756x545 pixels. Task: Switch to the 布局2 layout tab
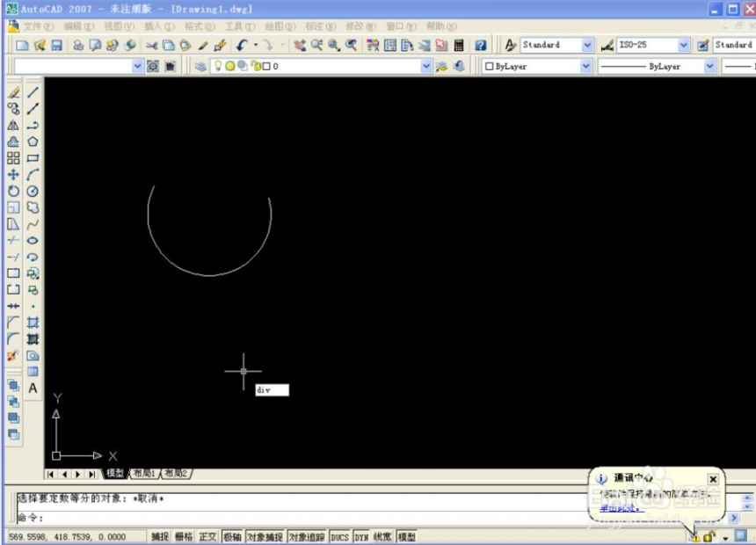coord(176,473)
